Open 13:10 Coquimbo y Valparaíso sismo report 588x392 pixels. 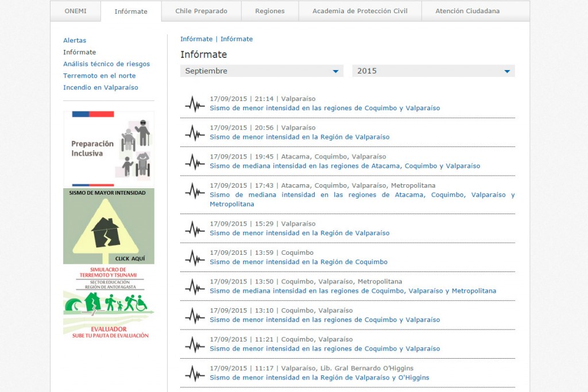tap(325, 320)
